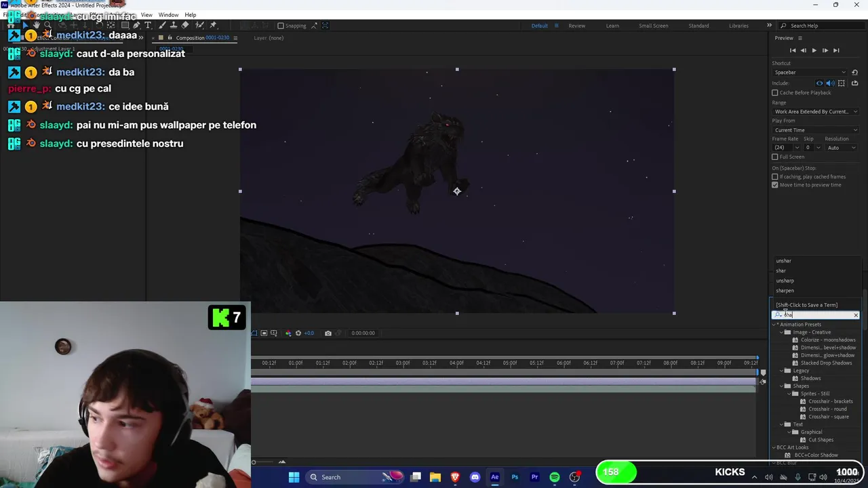
Task: Switch to the Libraries workspace
Action: pos(738,26)
